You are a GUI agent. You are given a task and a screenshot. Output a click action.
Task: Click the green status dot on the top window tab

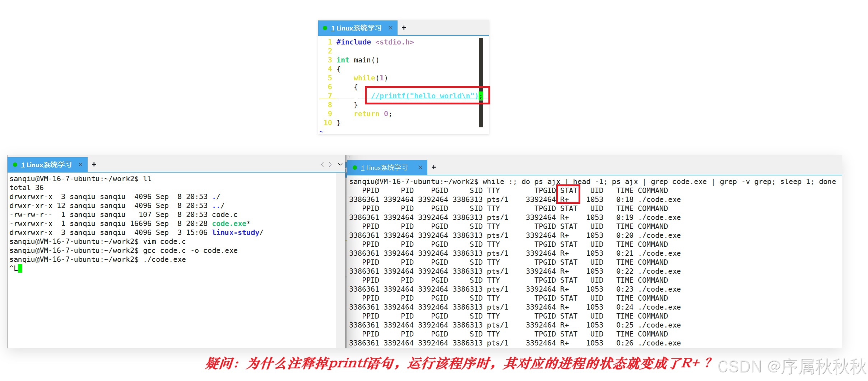click(x=325, y=28)
